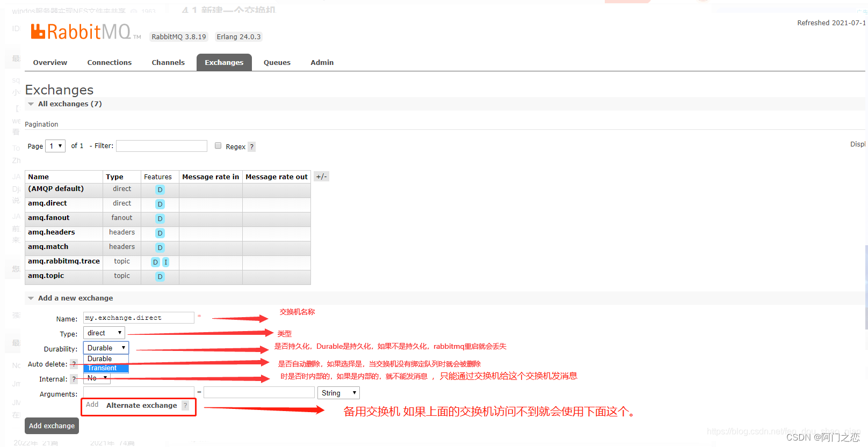Click the RabbitMQ logo
This screenshot has height=447, width=868.
(85, 32)
